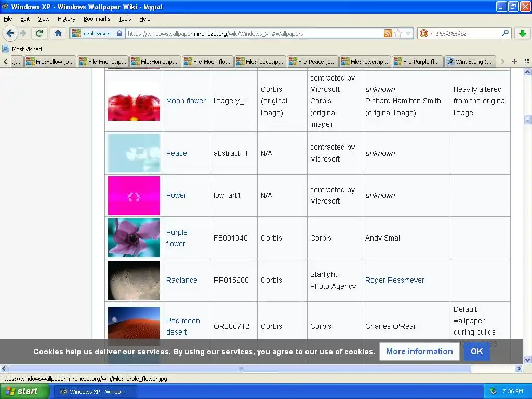Click the Radiance moon thumbnail

[134, 280]
